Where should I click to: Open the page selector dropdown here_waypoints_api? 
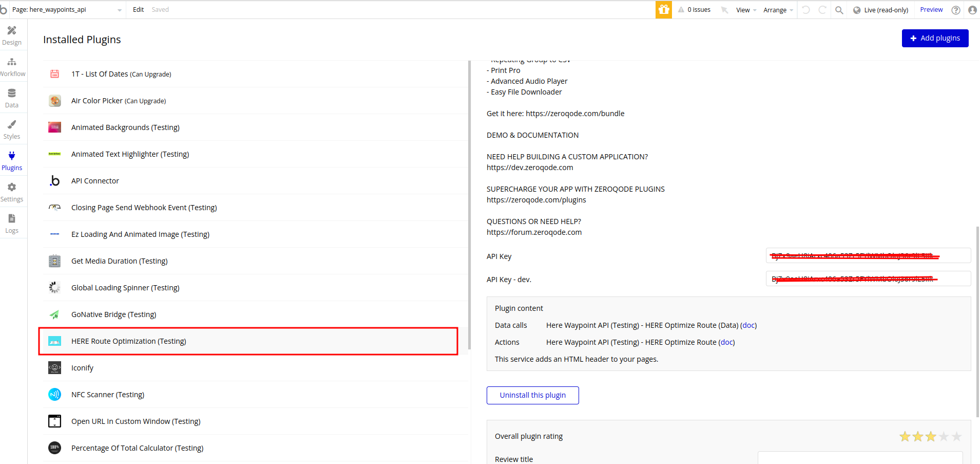pyautogui.click(x=67, y=10)
